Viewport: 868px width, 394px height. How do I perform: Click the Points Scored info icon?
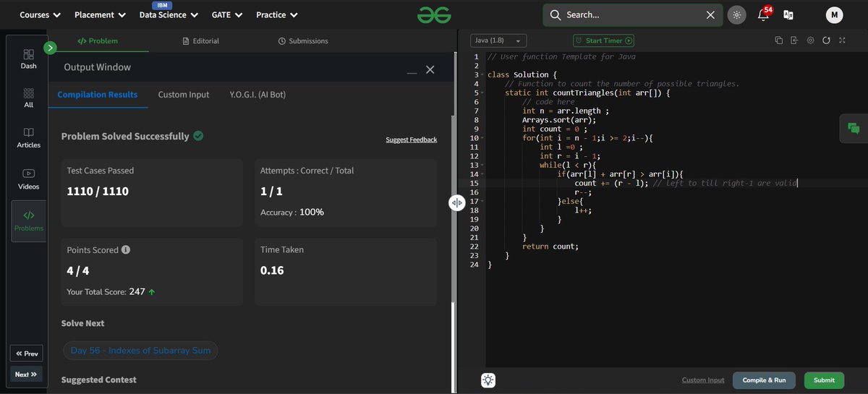tap(126, 249)
